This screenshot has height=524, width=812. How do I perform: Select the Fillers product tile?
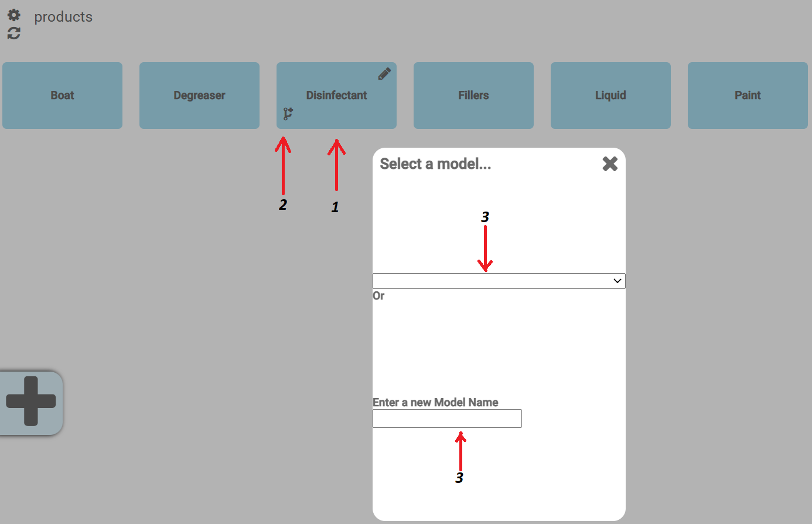tap(473, 96)
